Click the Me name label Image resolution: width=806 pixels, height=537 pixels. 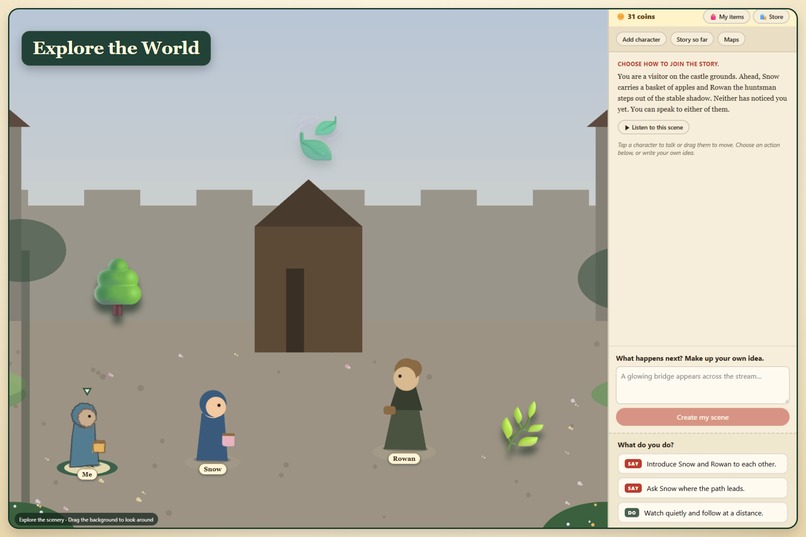pos(87,474)
